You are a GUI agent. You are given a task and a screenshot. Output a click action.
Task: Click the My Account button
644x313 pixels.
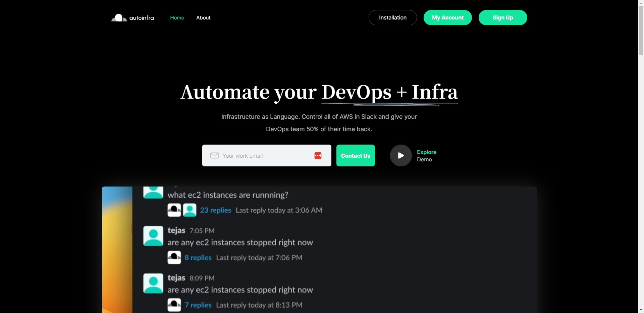pos(447,18)
